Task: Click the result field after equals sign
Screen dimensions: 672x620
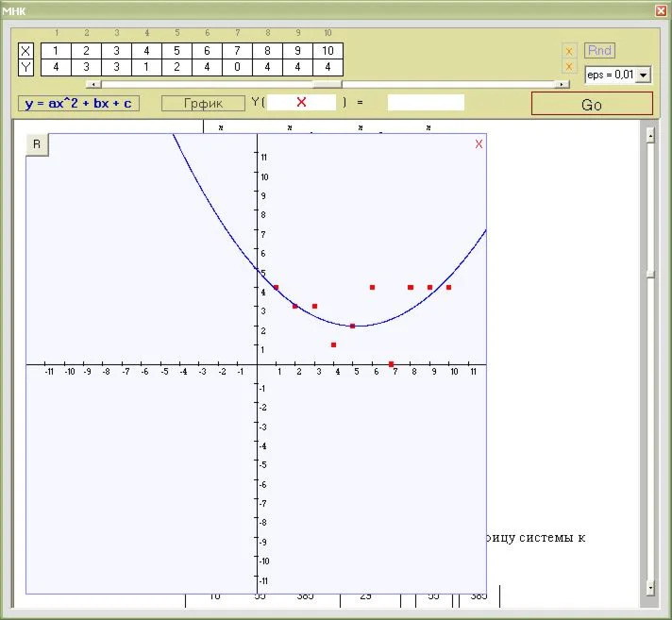Action: (x=426, y=102)
